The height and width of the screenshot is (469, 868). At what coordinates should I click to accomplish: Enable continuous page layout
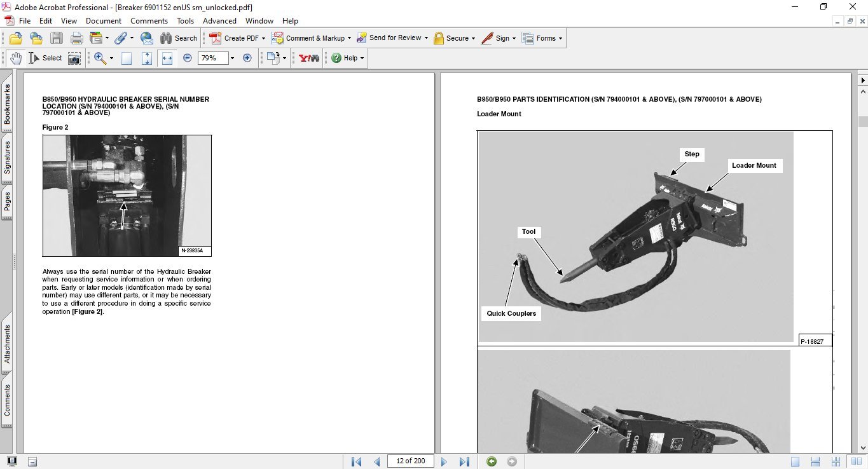point(815,461)
